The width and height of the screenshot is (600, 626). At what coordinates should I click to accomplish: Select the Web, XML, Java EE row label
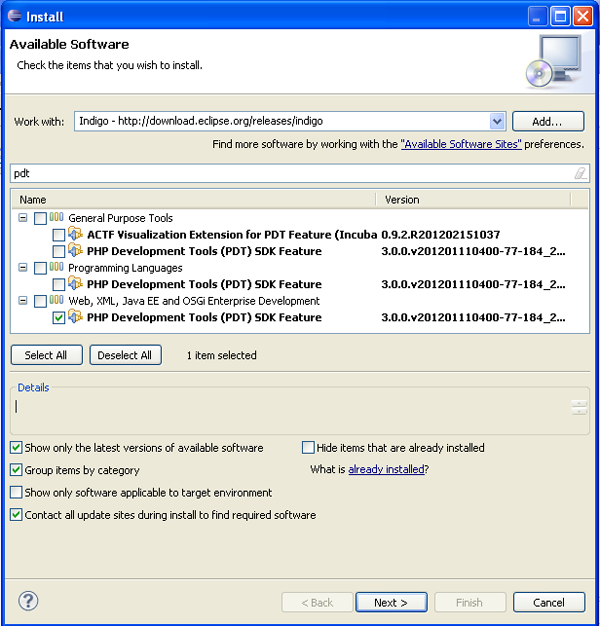pyautogui.click(x=194, y=301)
